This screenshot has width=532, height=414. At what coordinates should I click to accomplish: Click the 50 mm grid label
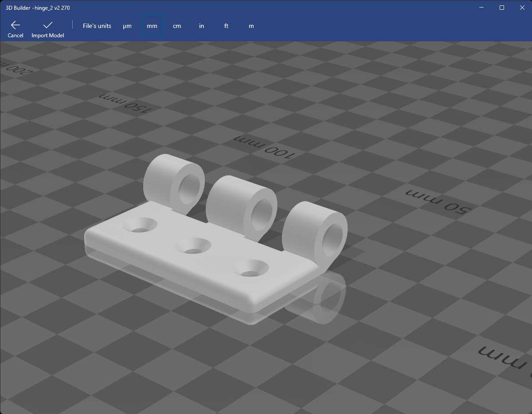[x=438, y=201]
